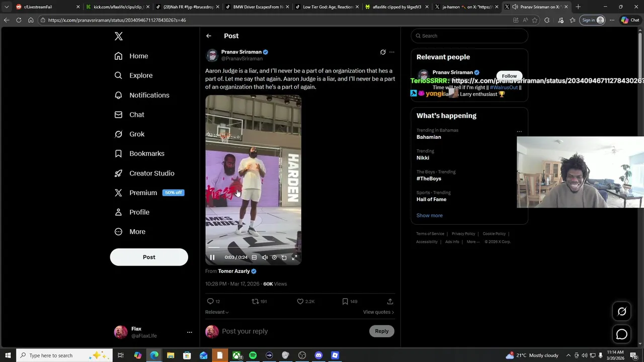Click Show more under What's happening
This screenshot has height=362, width=644.
[430, 215]
